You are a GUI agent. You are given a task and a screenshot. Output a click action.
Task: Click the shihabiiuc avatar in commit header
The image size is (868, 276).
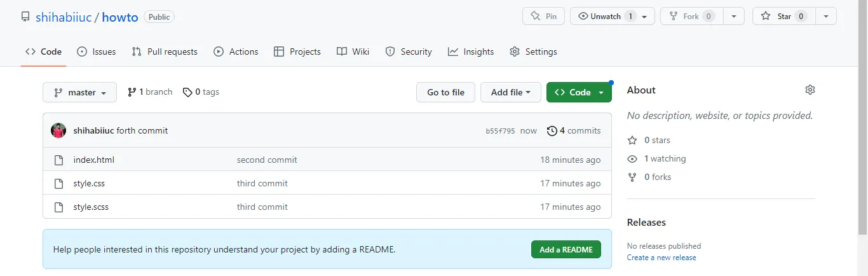[x=58, y=130]
